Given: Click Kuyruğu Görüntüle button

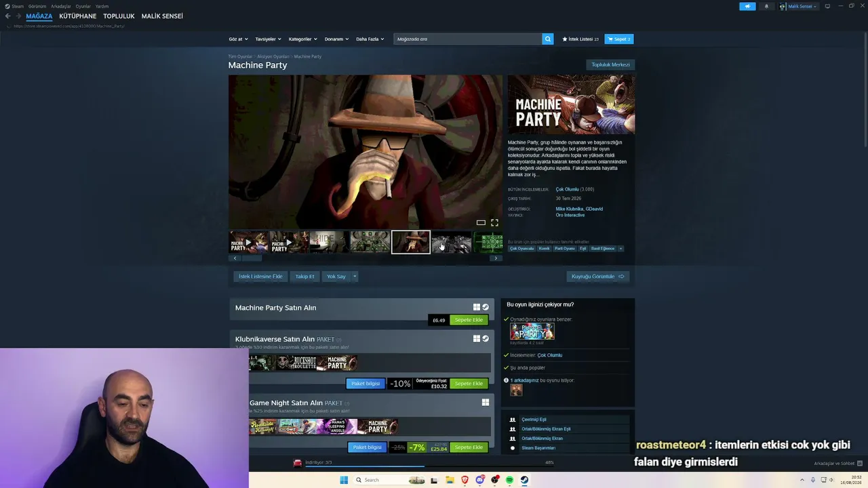Looking at the screenshot, I should (598, 277).
